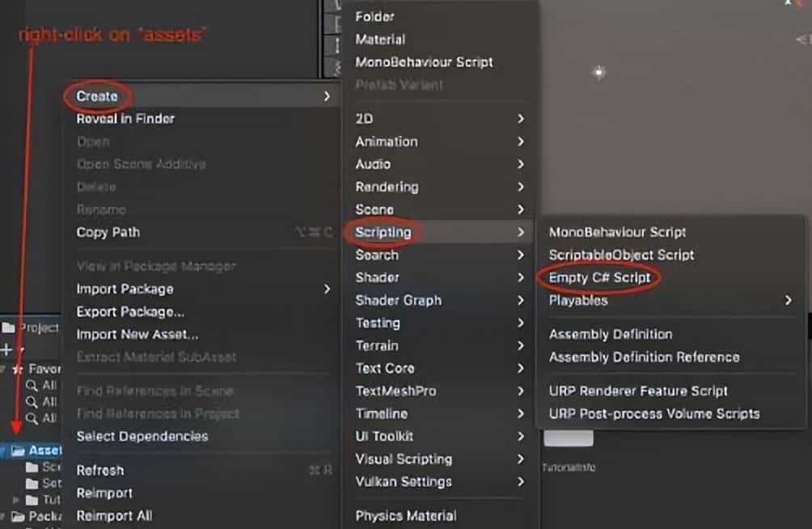Click the arrow beside Shader Graph
The image size is (812, 529).
[521, 300]
